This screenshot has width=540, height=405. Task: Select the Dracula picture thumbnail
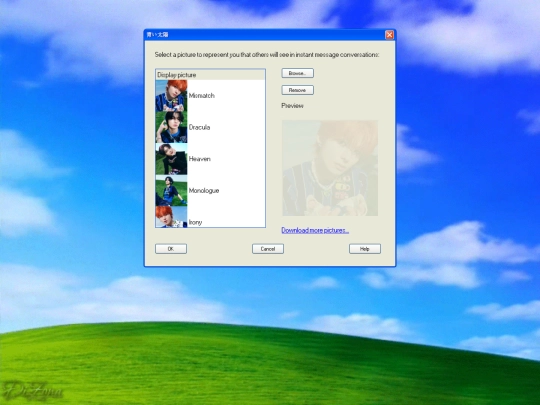coord(171,127)
